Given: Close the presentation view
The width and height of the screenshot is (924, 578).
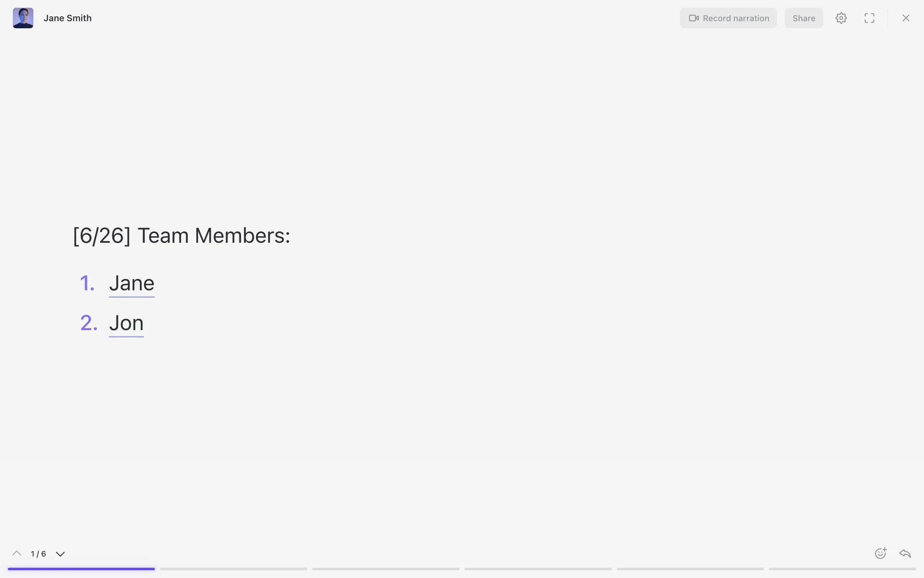Looking at the screenshot, I should pos(906,18).
